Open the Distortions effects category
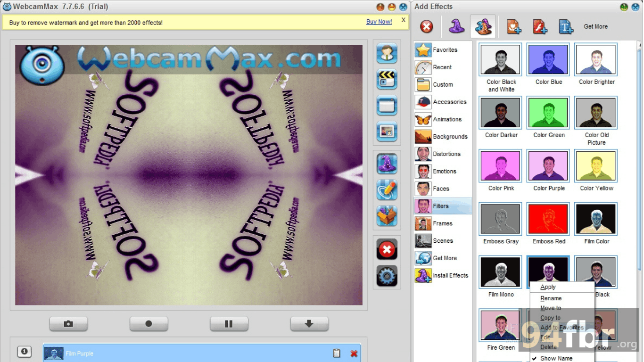Image resolution: width=644 pixels, height=362 pixels. [443, 154]
